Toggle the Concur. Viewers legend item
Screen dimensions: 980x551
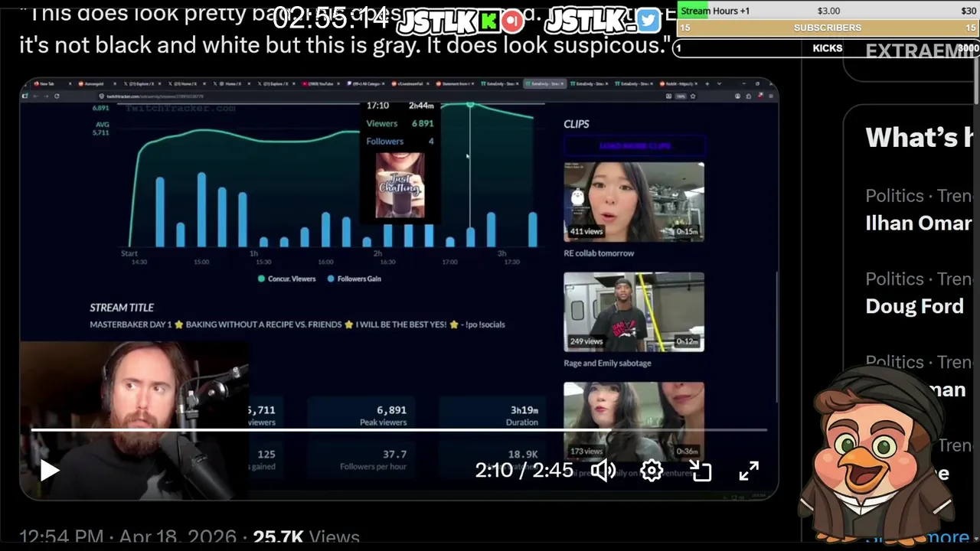click(286, 279)
